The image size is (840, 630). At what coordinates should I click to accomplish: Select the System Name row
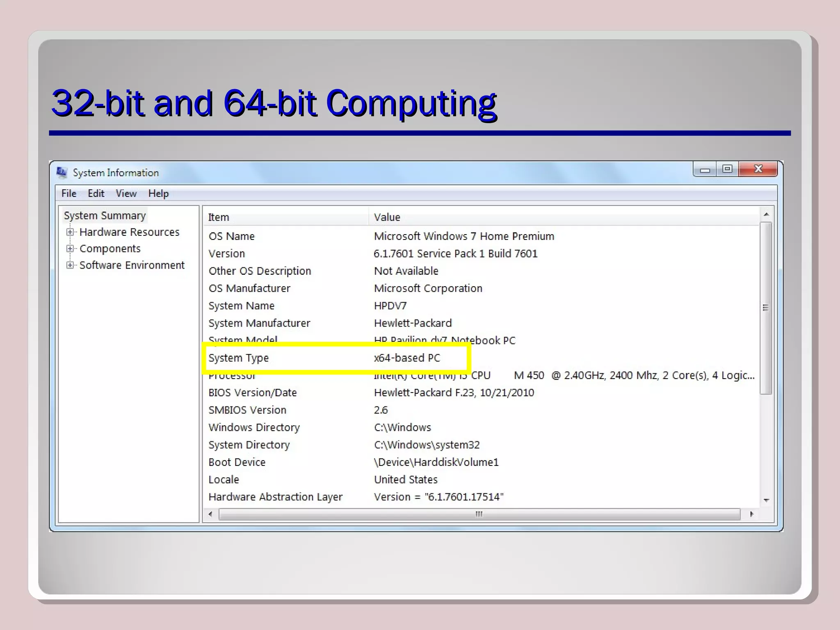tap(481, 306)
